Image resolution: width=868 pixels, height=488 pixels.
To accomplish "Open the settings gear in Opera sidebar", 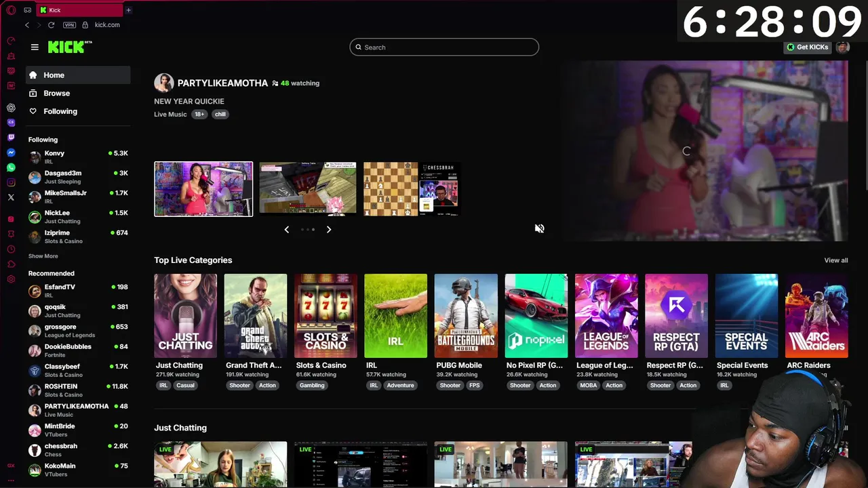I will point(11,279).
